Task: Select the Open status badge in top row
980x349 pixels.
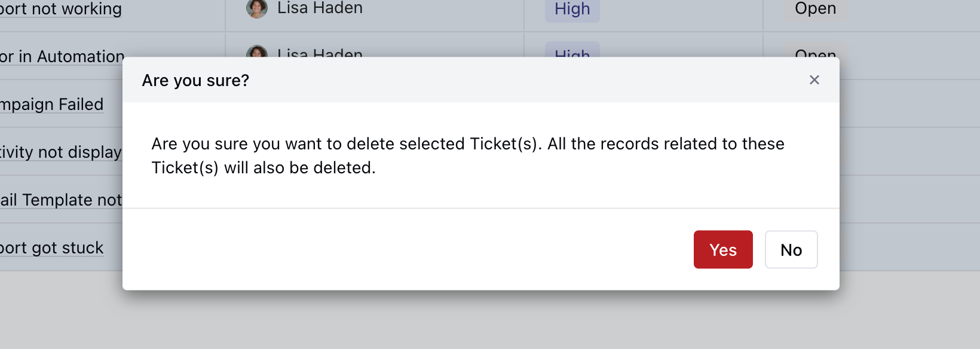Action: coord(815,8)
